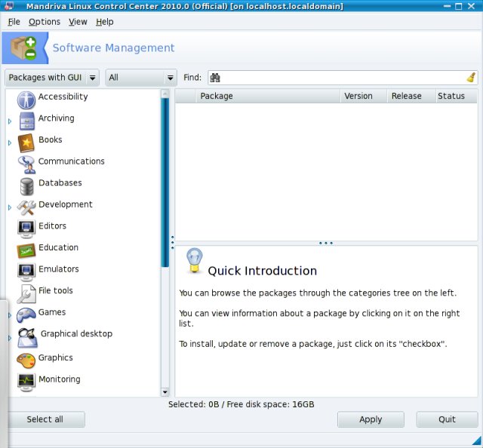Expand the Books category
The image size is (483, 448).
[10, 143]
